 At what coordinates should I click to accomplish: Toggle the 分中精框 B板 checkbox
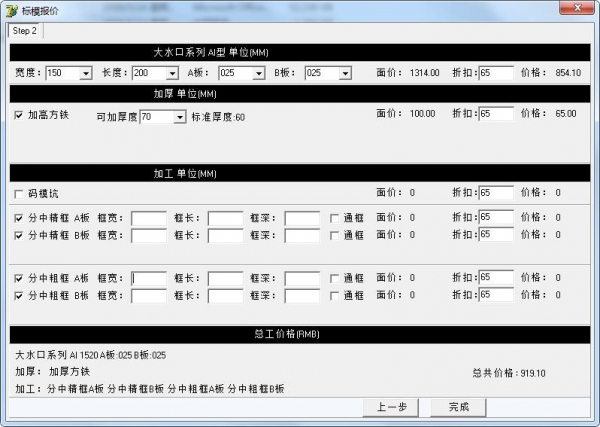[x=18, y=235]
